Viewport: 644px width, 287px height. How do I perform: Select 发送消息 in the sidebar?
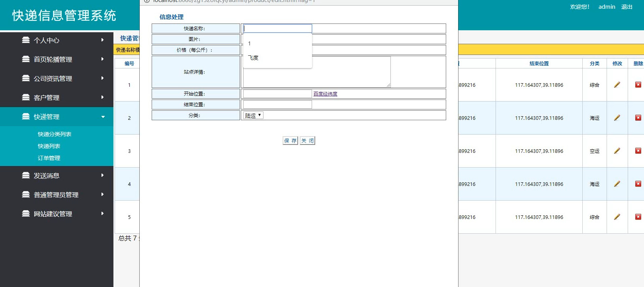pos(47,176)
